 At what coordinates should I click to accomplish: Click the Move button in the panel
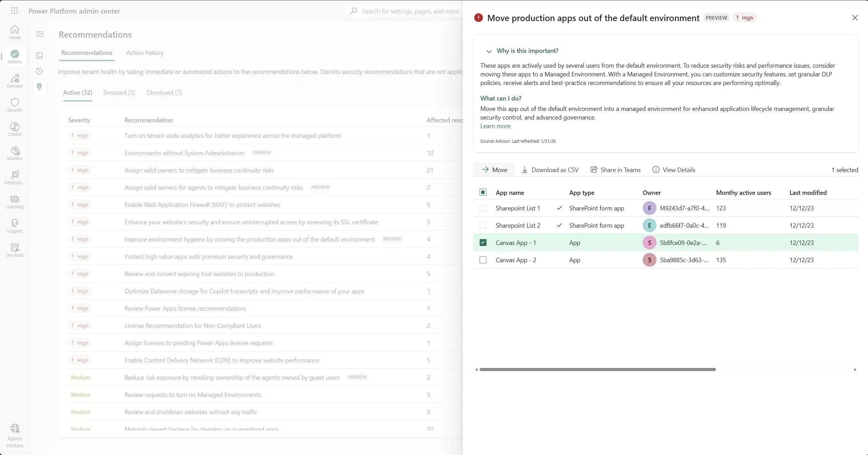tap(494, 170)
